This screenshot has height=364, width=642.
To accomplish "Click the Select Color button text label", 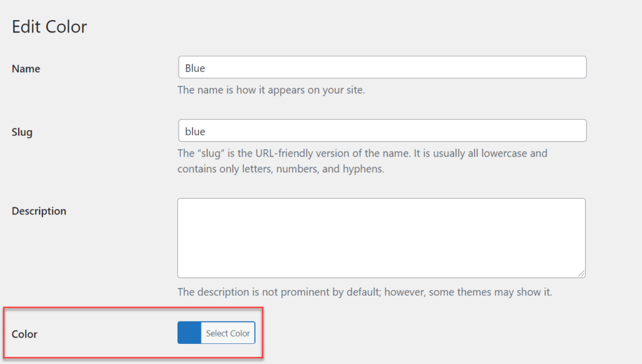I will 228,333.
